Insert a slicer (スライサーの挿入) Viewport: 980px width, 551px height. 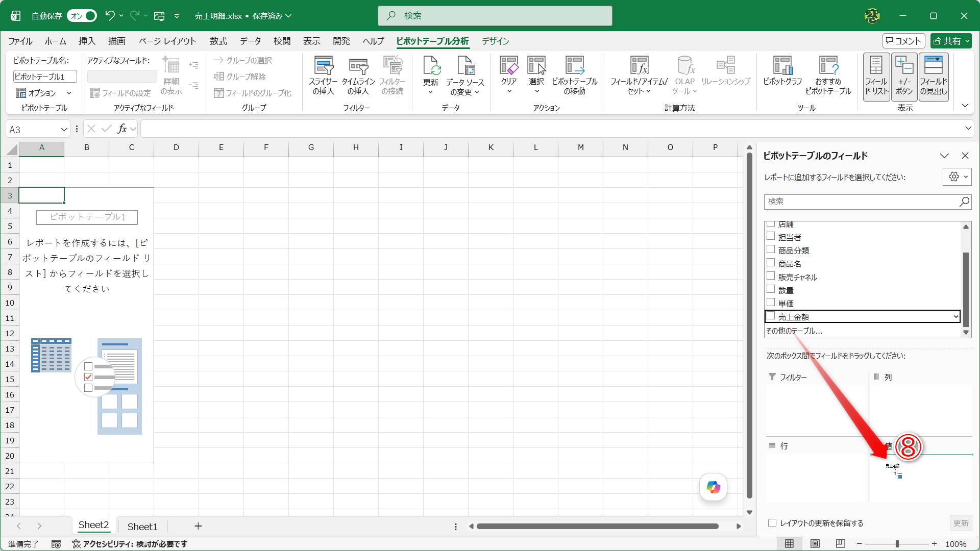pyautogui.click(x=323, y=76)
